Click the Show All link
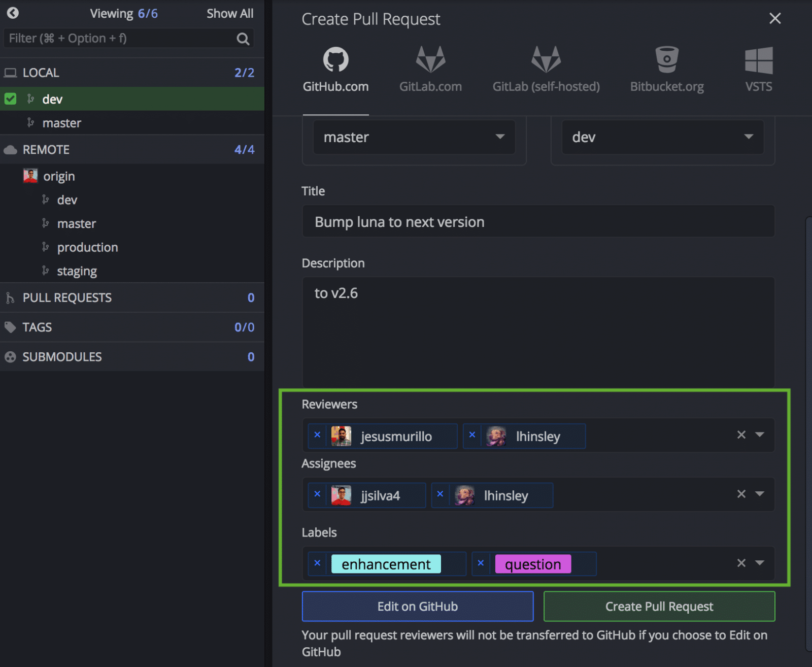 click(230, 13)
